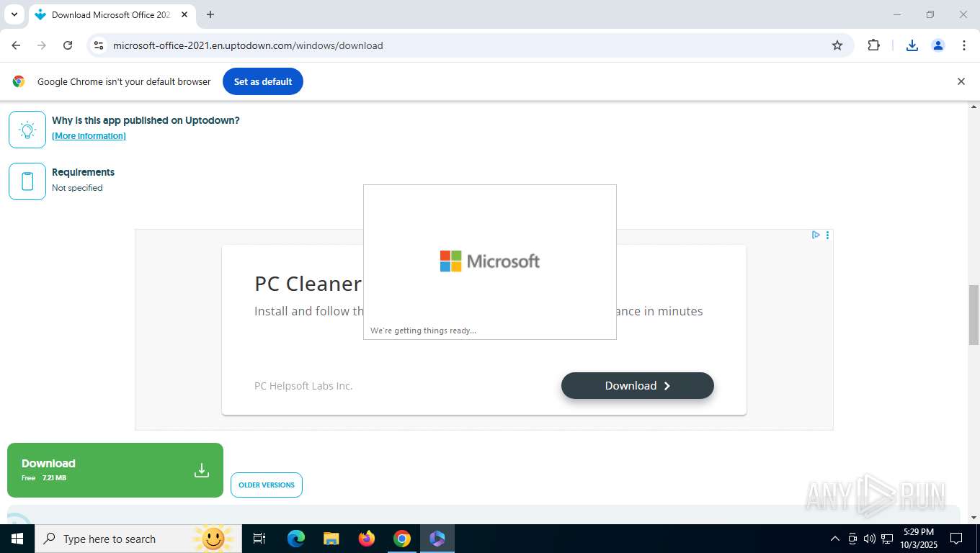Click the green Download button
The width and height of the screenshot is (980, 553).
tap(115, 470)
